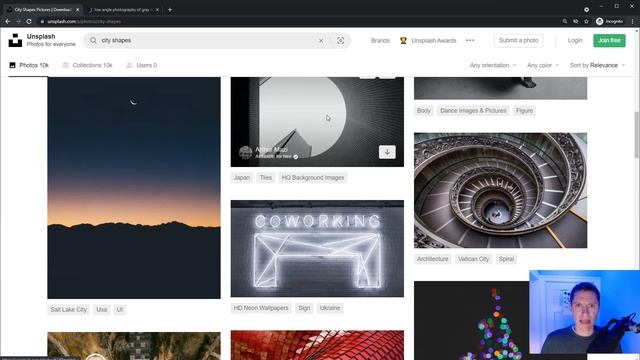Click the Salt Lake City tag
The width and height of the screenshot is (640, 360).
coord(69,309)
